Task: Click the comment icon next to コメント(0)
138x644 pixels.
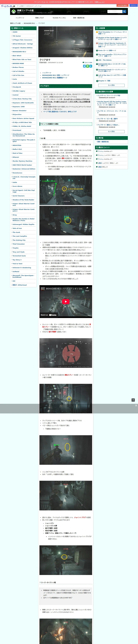Action: 83,62
